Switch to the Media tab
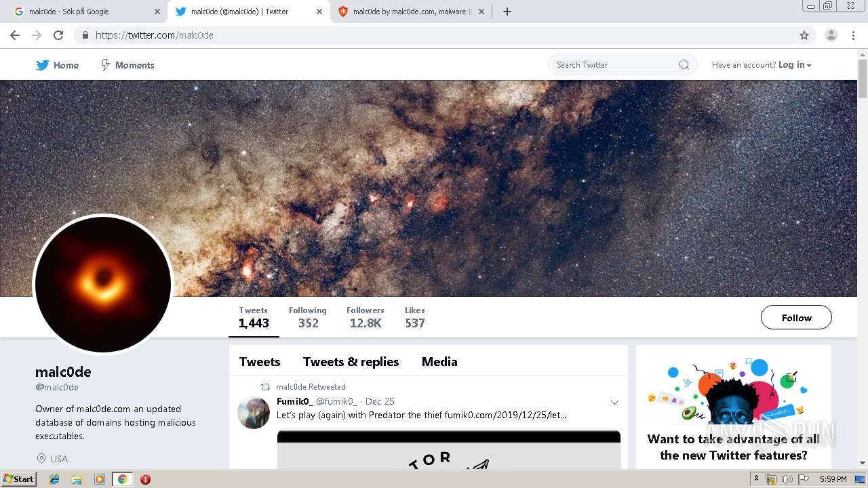Screen dimensions: 868x488 439,362
